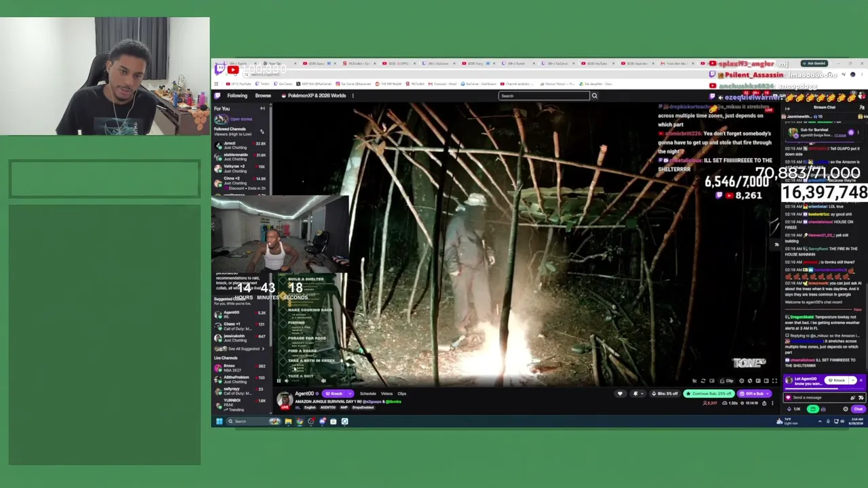Open stableronaldo channel in sidebar
Image resolution: width=868 pixels, height=488 pixels.
pos(241,157)
